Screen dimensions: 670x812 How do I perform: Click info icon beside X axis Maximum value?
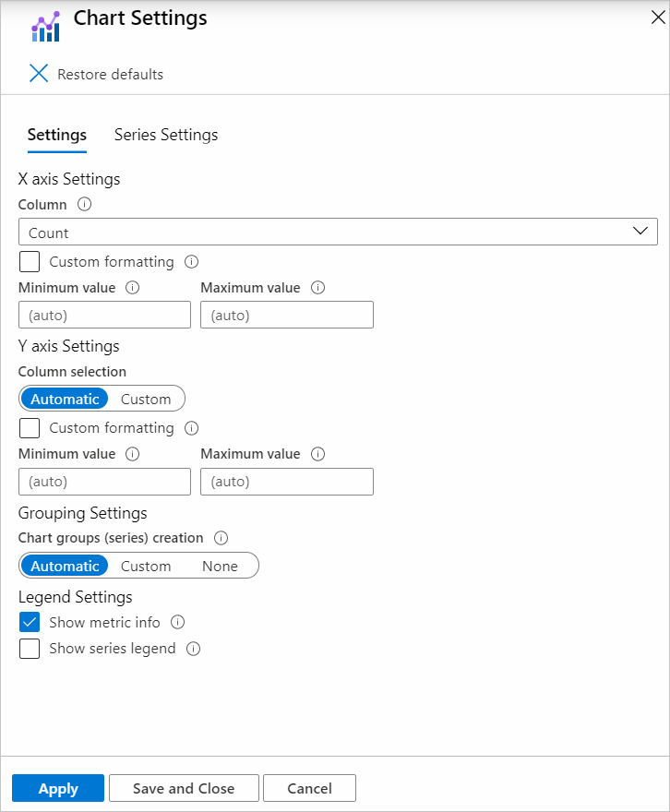pyautogui.click(x=318, y=288)
